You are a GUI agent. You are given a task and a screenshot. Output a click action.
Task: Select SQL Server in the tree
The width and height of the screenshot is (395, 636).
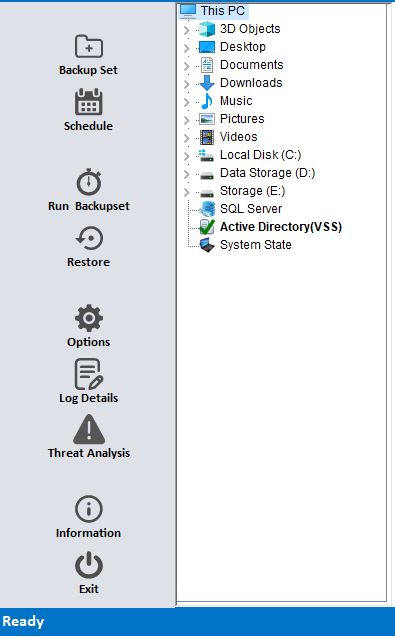[x=251, y=208]
